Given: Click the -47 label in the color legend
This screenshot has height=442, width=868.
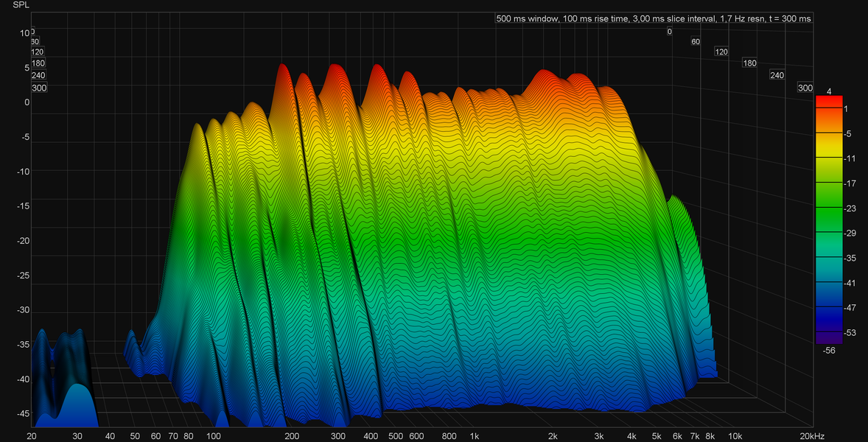Looking at the screenshot, I should (850, 308).
